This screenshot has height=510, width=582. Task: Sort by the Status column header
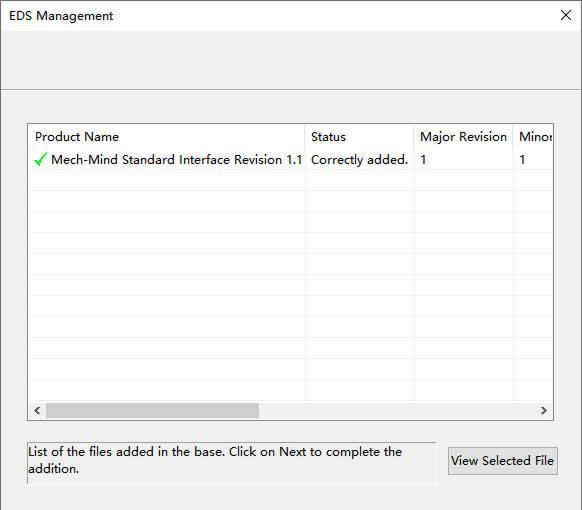(359, 137)
